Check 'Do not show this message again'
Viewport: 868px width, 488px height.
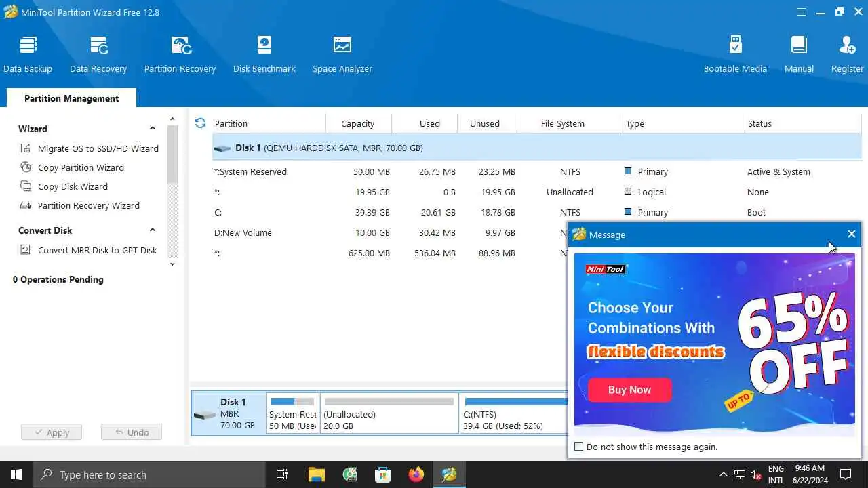click(578, 447)
